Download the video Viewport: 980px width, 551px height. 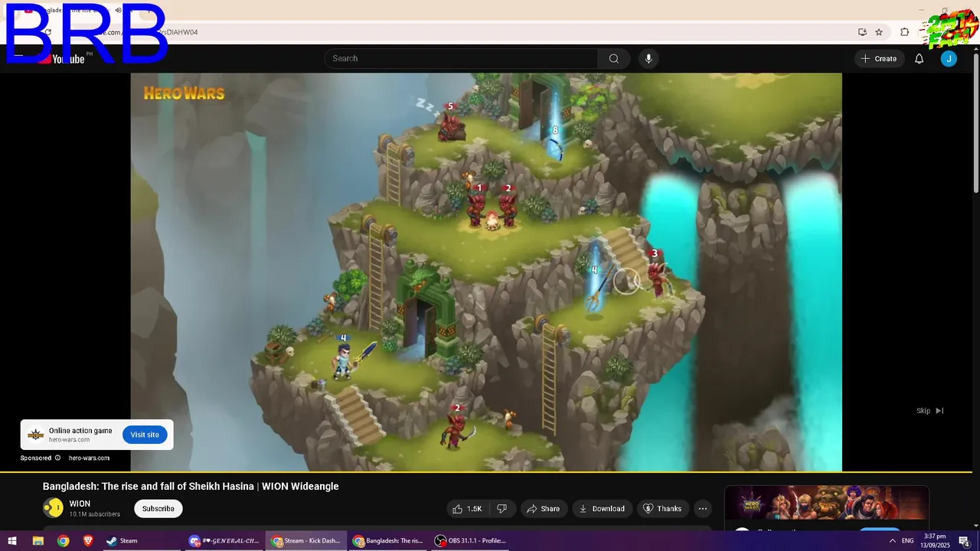pyautogui.click(x=602, y=509)
